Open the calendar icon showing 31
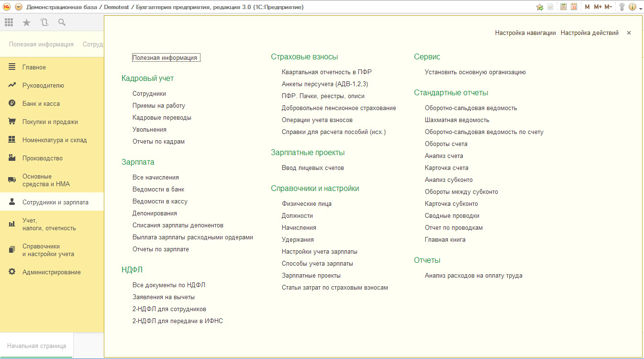The height and width of the screenshot is (359, 644). click(x=574, y=7)
